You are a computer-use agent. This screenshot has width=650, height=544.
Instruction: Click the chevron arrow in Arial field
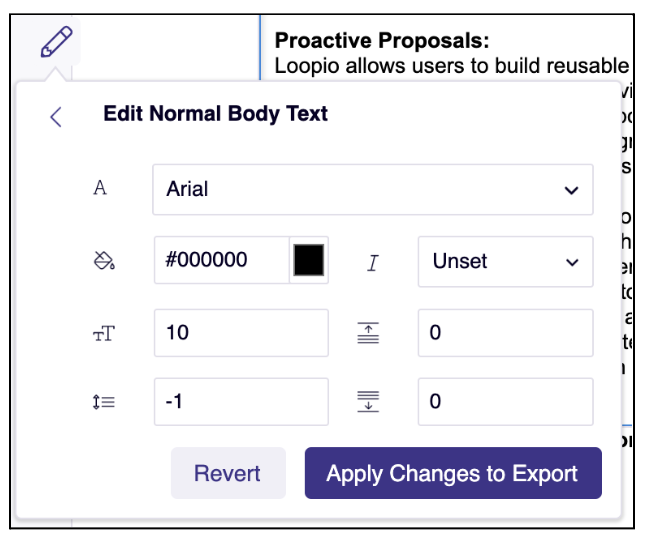click(571, 190)
